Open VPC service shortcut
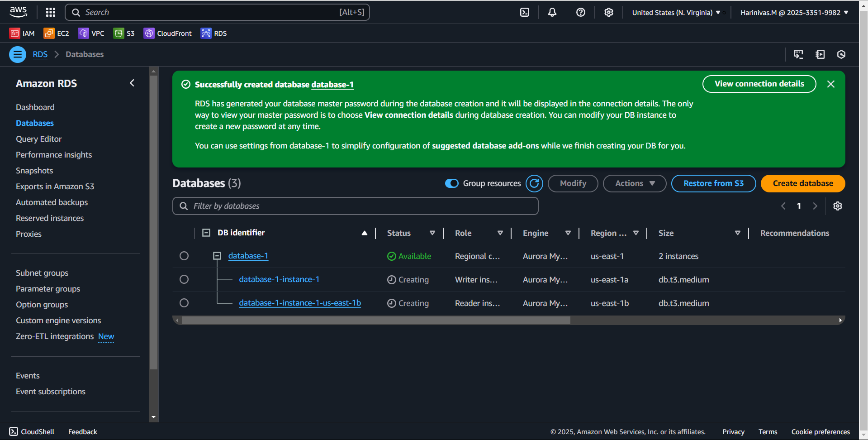Screen dimensions: 868x440 point(91,33)
